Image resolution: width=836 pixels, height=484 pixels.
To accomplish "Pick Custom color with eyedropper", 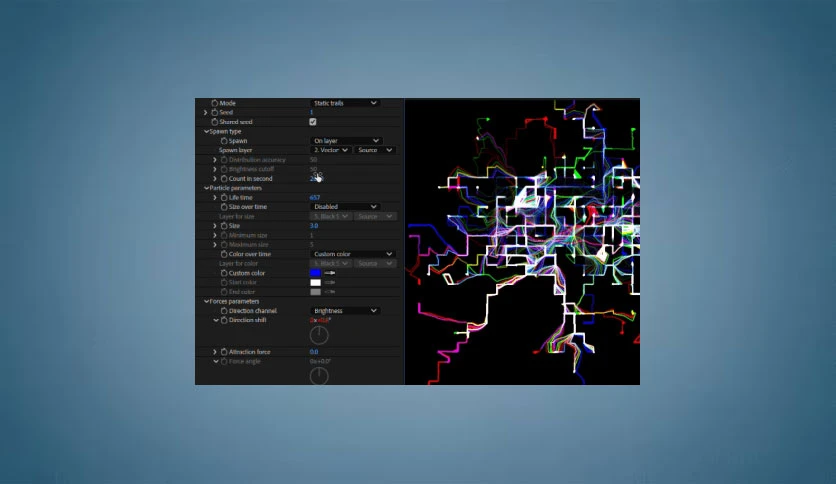I will (x=329, y=273).
